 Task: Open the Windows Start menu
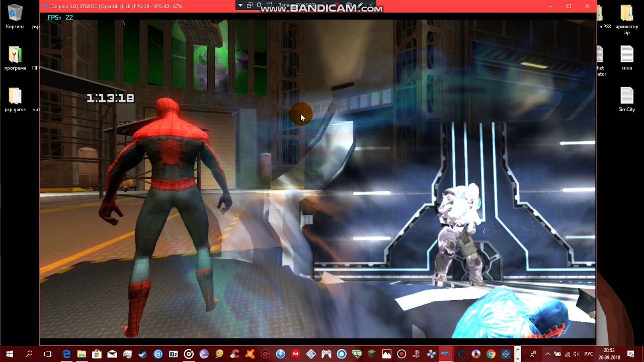point(10,354)
